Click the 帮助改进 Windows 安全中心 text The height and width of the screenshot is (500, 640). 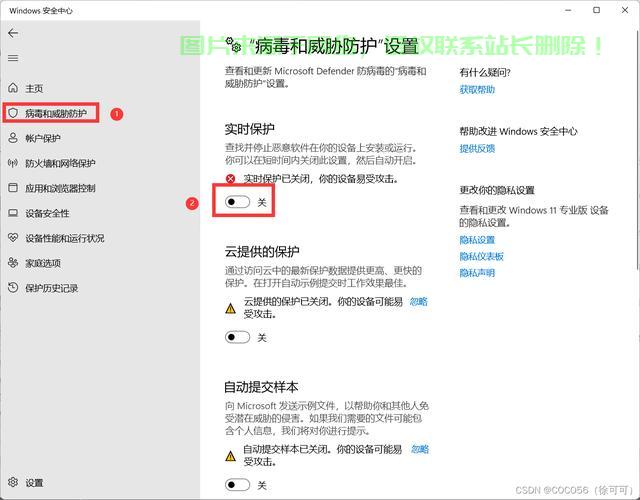(518, 131)
